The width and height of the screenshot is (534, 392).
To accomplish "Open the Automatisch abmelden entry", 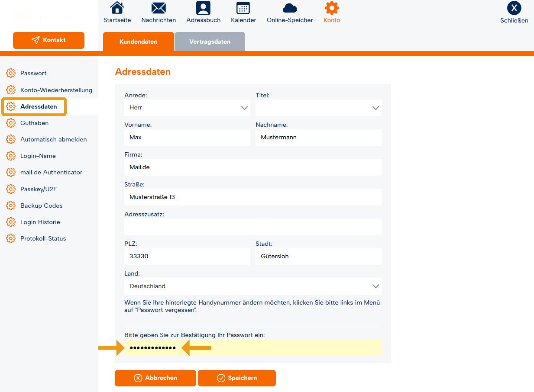I will pos(53,139).
